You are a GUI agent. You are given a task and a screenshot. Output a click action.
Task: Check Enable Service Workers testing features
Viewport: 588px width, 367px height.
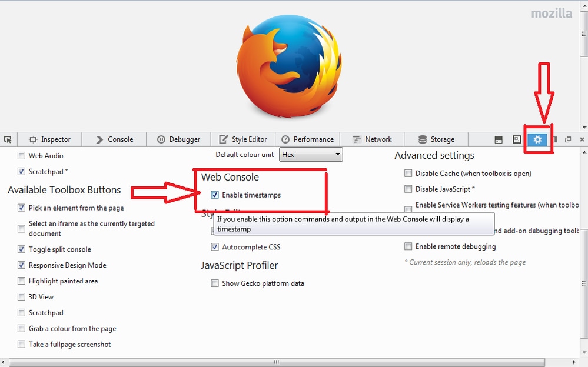click(408, 209)
